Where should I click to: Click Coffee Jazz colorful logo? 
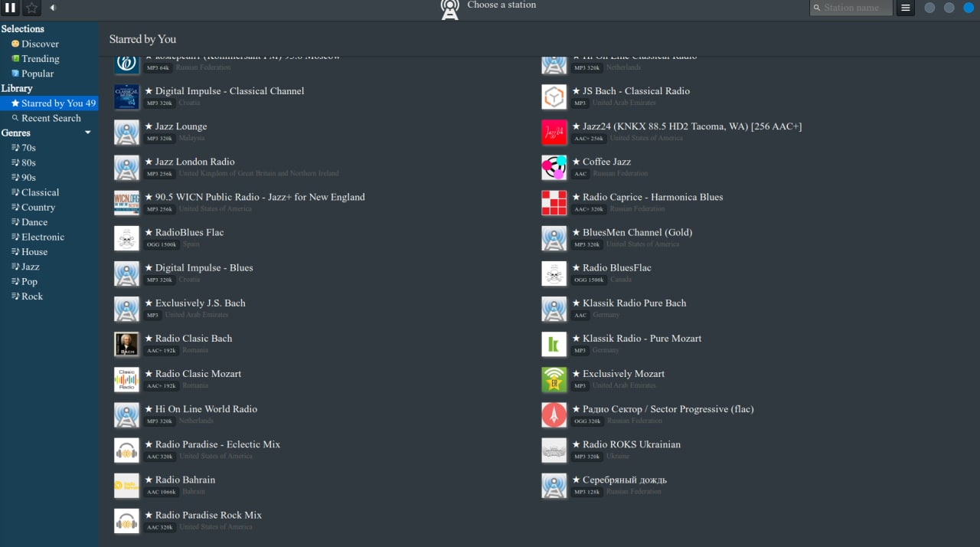coord(554,168)
